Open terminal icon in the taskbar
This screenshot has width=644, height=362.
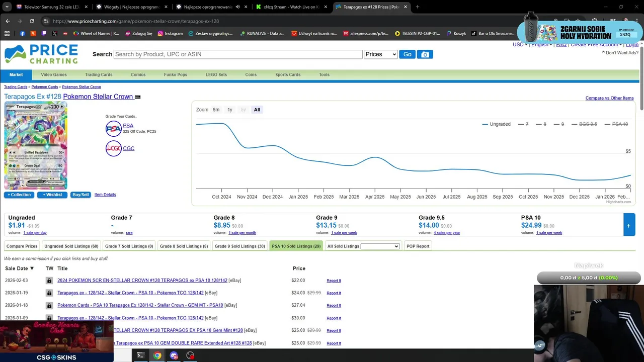click(140, 355)
